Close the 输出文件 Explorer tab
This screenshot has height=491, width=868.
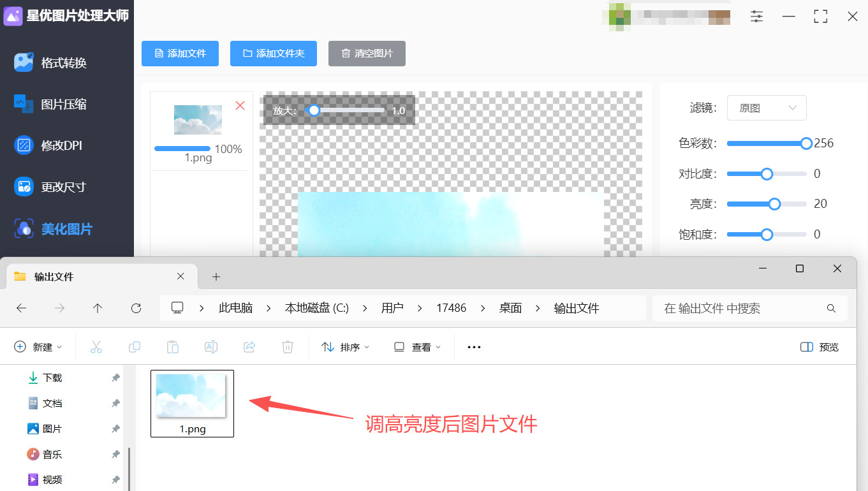[180, 276]
